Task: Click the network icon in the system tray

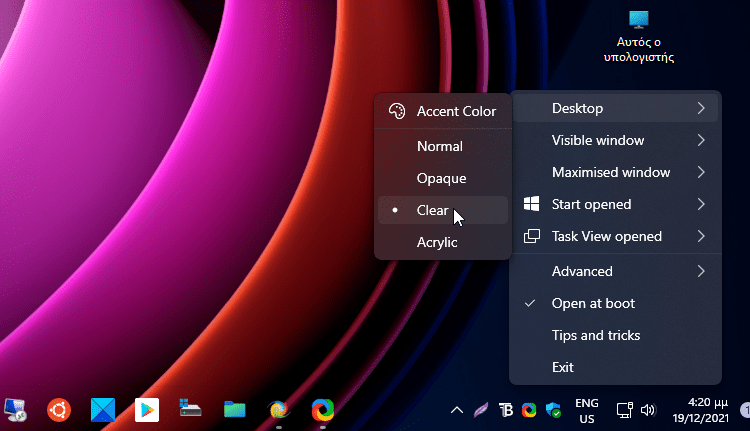Action: coord(625,410)
